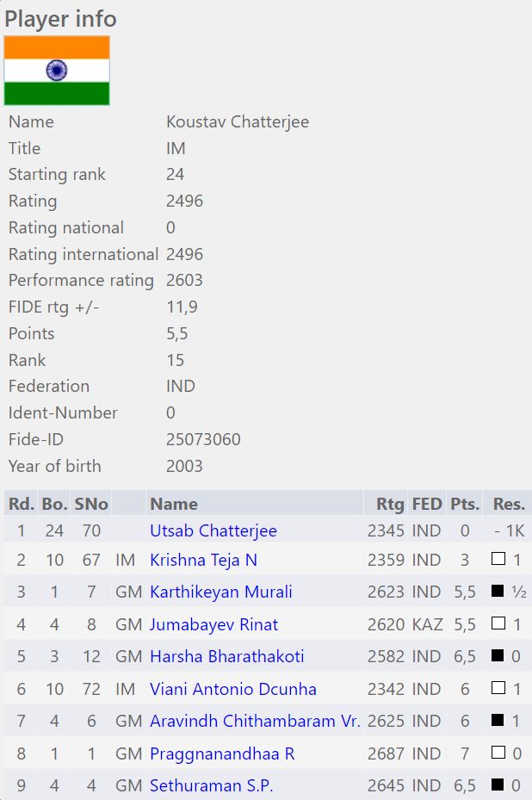Open Karthikeyan Murali player page
532x800 pixels.
coord(221,592)
